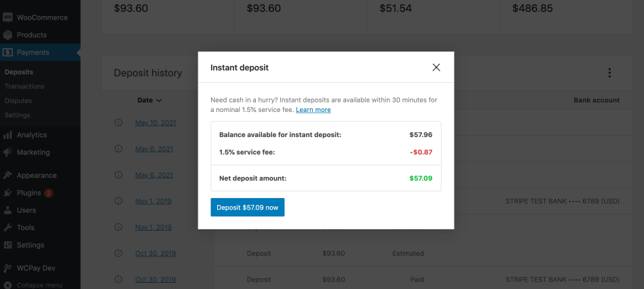
Task: Close the Instant deposit dialog
Action: click(436, 67)
